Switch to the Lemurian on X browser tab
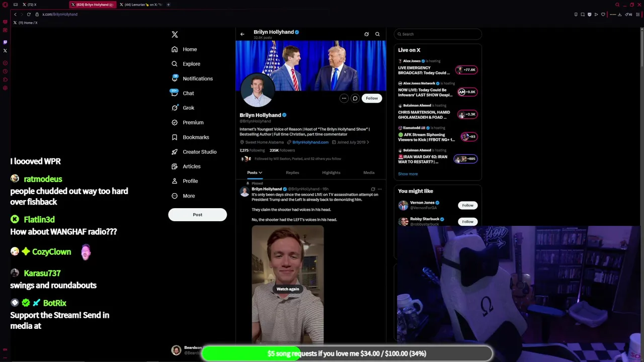This screenshot has height=362, width=644. (x=142, y=5)
